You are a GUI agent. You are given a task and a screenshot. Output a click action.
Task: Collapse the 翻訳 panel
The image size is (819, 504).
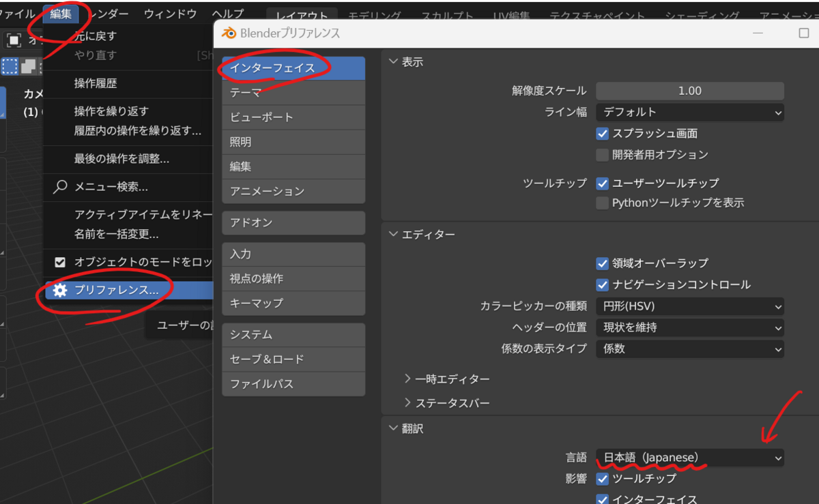(x=393, y=428)
